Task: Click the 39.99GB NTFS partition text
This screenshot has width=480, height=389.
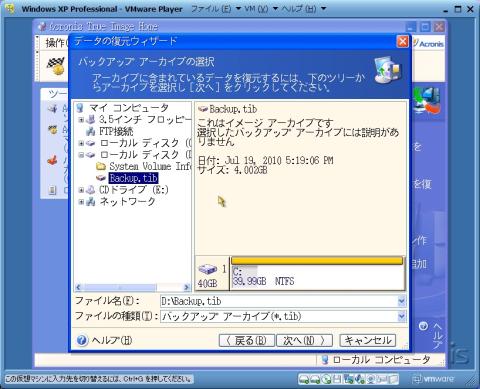Action: 263,281
